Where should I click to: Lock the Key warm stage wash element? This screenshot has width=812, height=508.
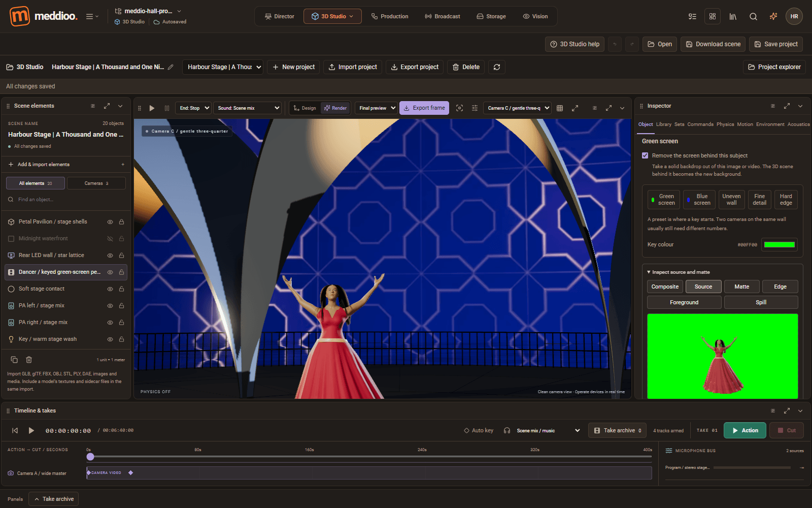click(x=121, y=339)
